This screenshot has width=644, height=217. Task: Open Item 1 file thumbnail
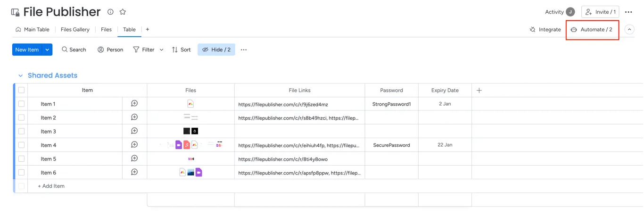point(190,104)
